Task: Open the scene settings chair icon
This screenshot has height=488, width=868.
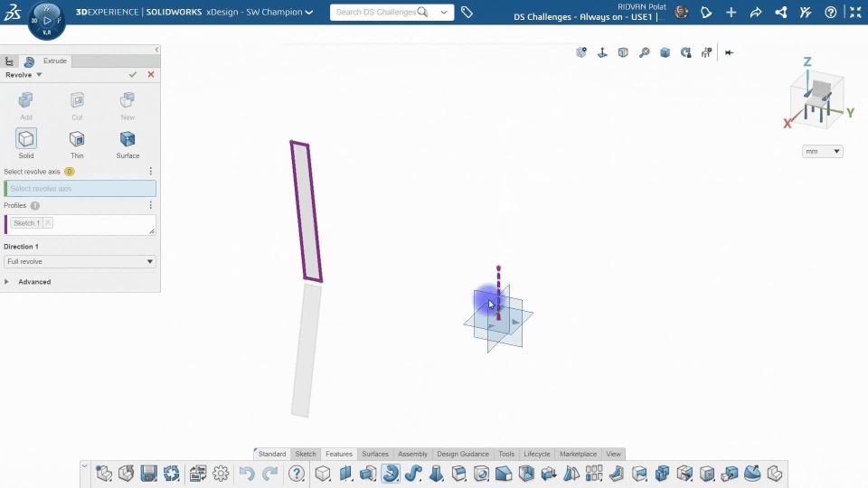Action: click(706, 52)
